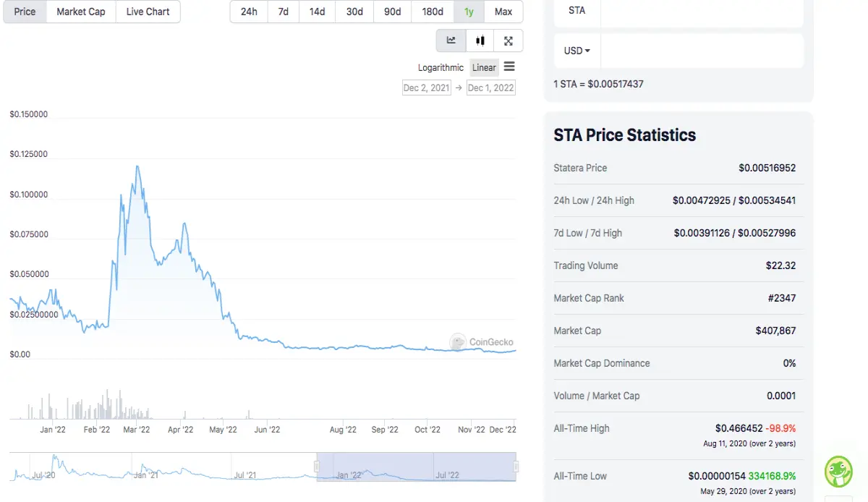Open the Live Chart tab
The height and width of the screenshot is (502, 868).
148,12
